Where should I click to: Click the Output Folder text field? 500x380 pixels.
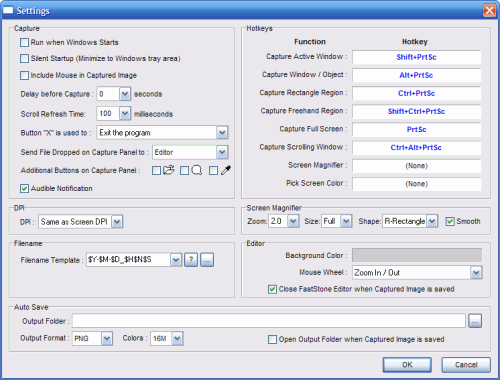click(x=269, y=321)
